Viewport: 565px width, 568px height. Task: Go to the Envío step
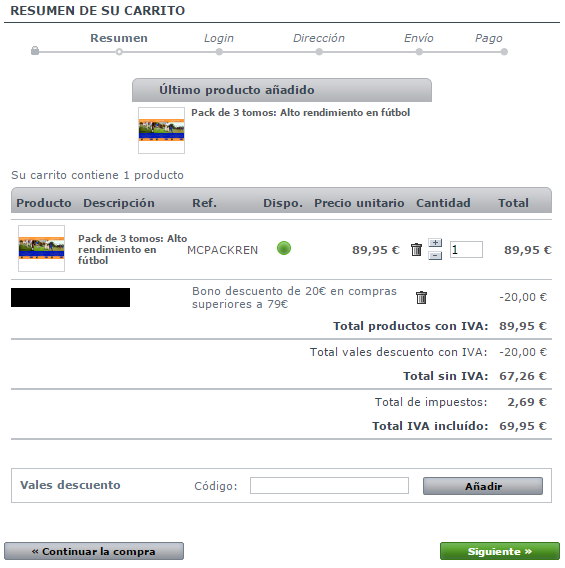419,38
